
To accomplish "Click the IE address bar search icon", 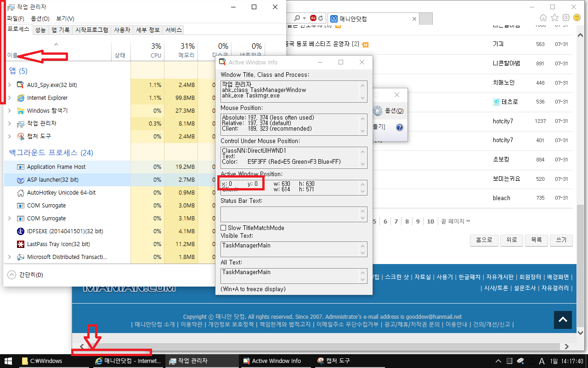I will point(297,18).
